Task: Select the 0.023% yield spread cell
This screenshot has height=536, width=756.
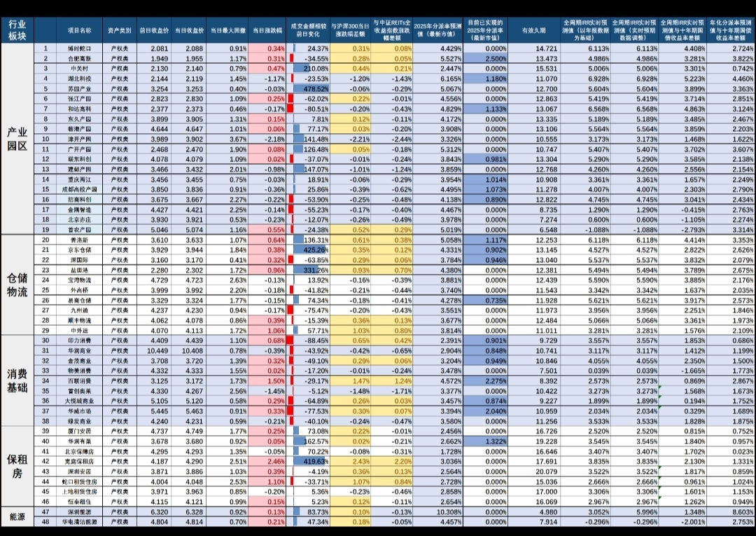Action: 731,451
